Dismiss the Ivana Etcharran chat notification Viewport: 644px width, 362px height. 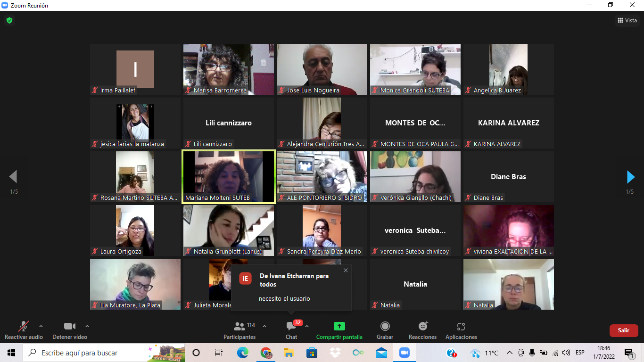346,270
